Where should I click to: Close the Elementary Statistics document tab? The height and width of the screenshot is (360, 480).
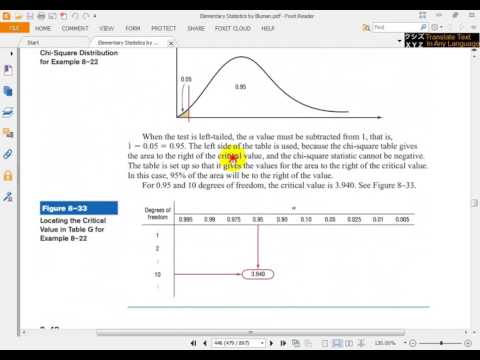coord(171,43)
